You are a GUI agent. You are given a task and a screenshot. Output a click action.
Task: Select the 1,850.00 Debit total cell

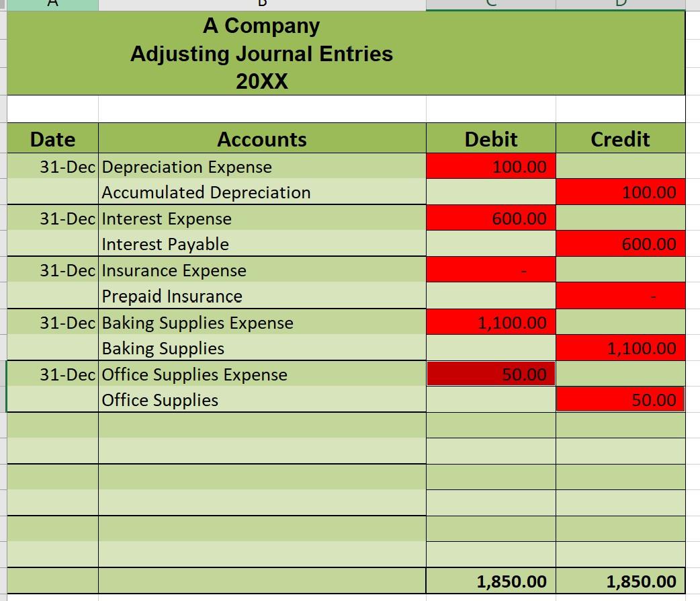(491, 580)
